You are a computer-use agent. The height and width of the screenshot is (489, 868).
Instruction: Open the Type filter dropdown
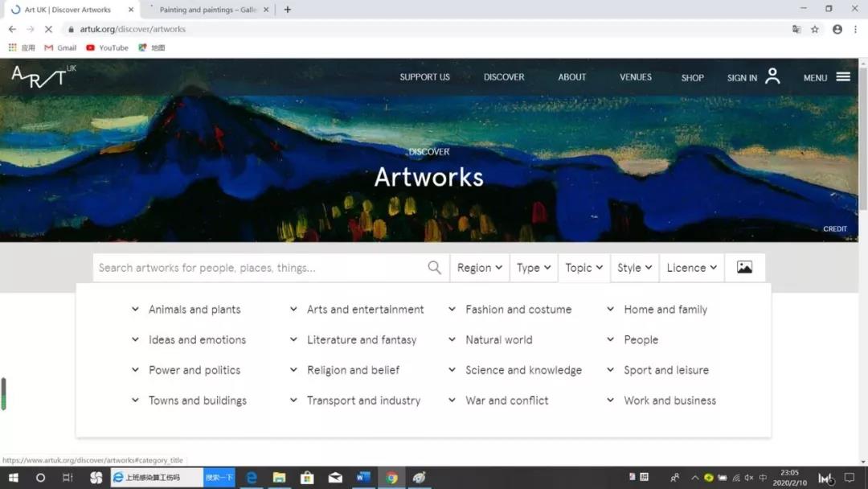coord(534,268)
